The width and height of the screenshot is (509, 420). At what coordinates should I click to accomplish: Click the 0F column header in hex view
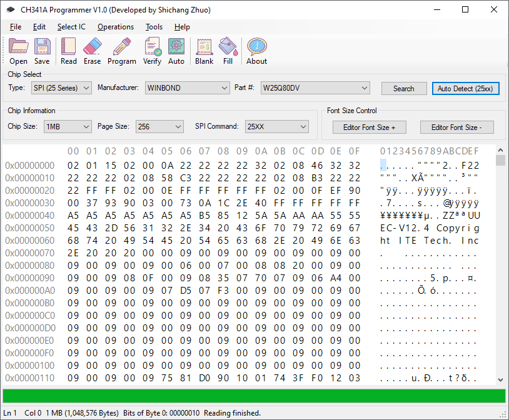tap(355, 151)
